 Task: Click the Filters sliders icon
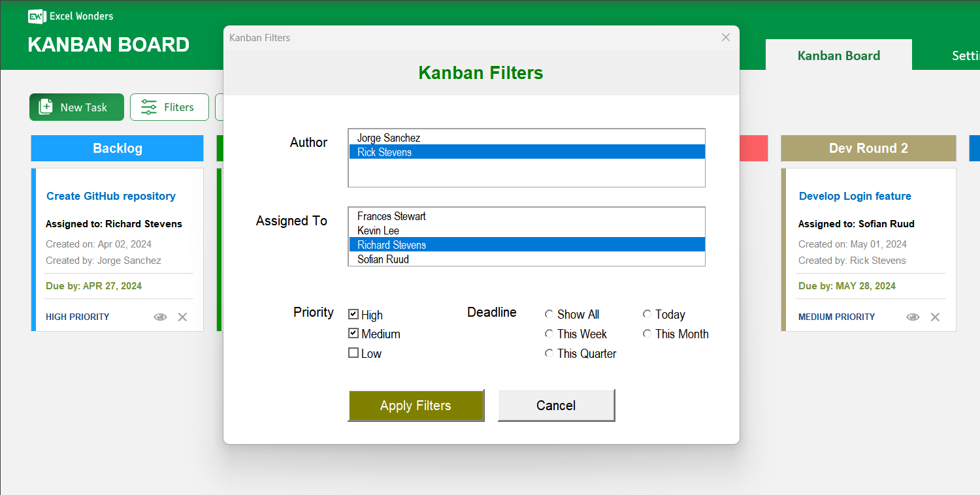point(149,106)
